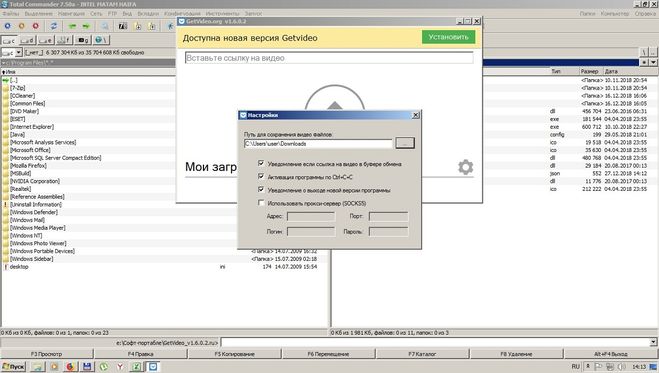Image resolution: width=659 pixels, height=373 pixels.
Task: Switch to network drive f button
Action: 64,40
